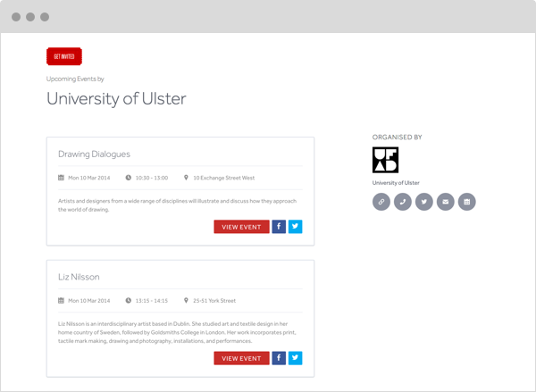The image size is (536, 392).
Task: Share Liz Nilsson event on Facebook
Action: click(x=279, y=358)
